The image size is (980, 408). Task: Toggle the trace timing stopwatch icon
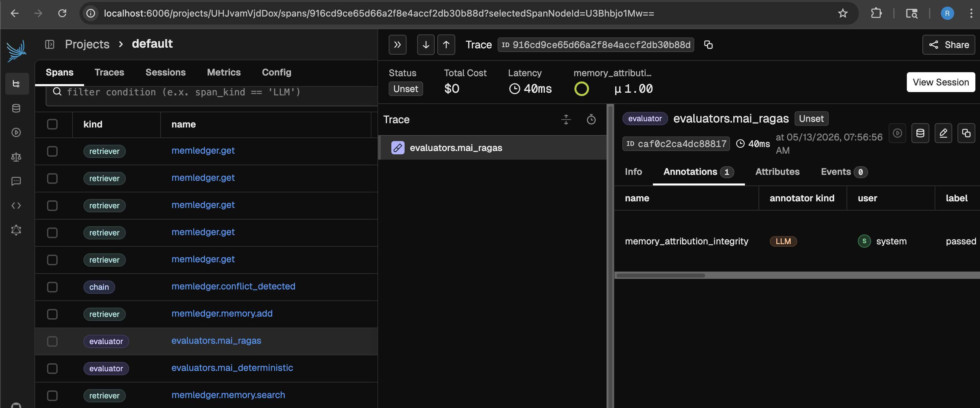pyautogui.click(x=591, y=120)
